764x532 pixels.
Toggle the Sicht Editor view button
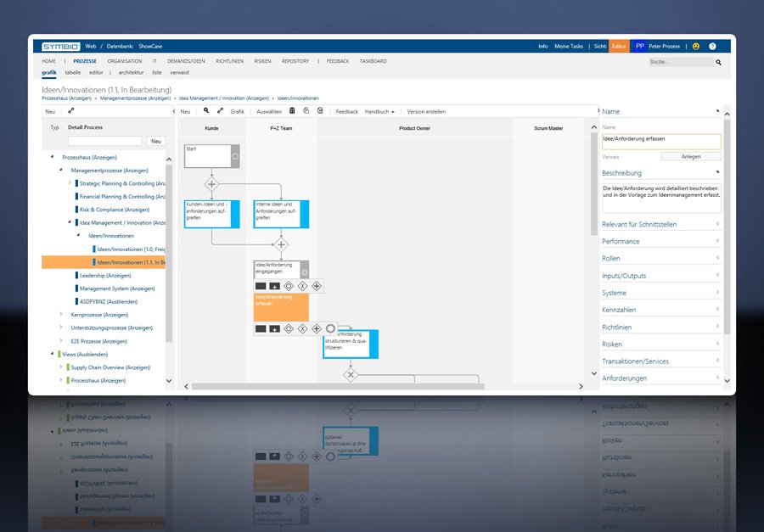click(x=619, y=47)
